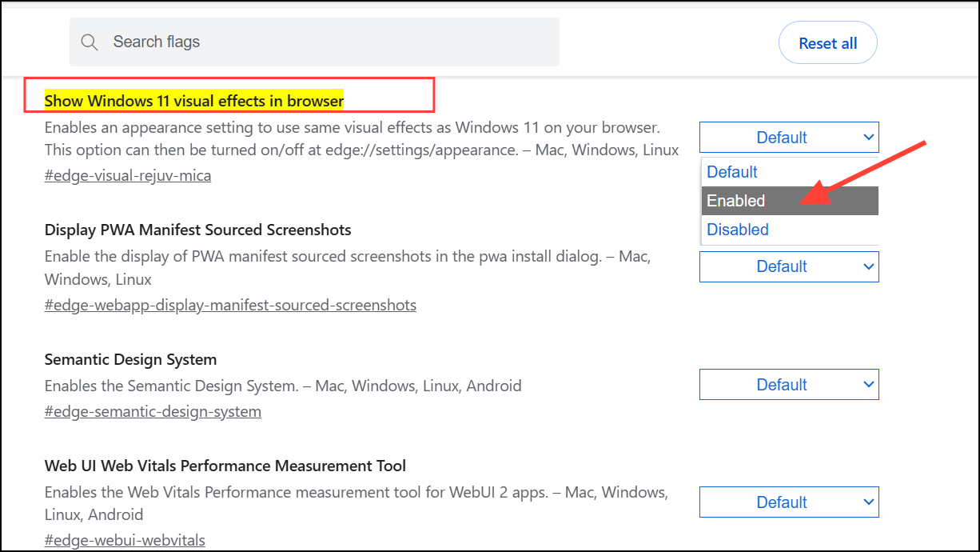Open the #edge-visual-rejuv-mica flag link
The image size is (980, 552).
click(128, 174)
